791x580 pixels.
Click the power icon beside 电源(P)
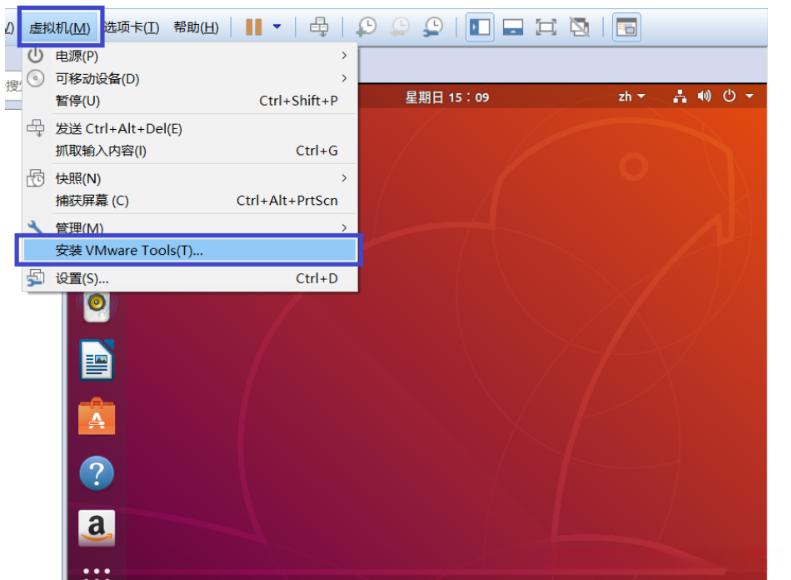35,55
